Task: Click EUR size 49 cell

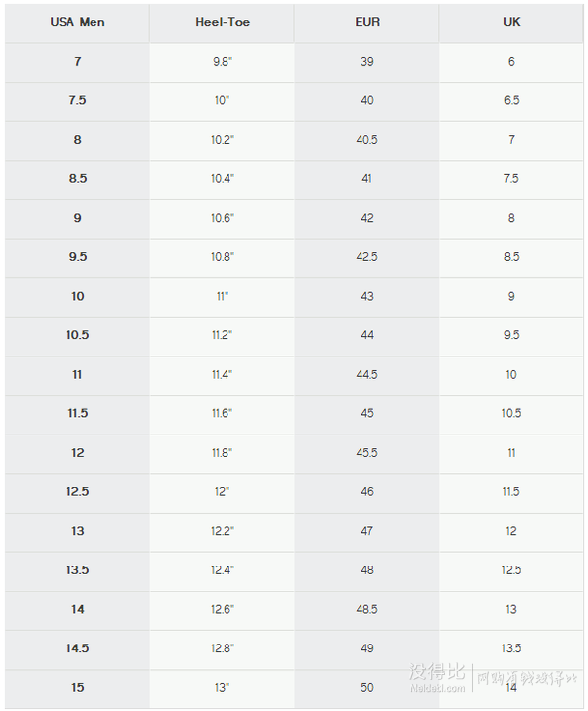Action: (366, 648)
